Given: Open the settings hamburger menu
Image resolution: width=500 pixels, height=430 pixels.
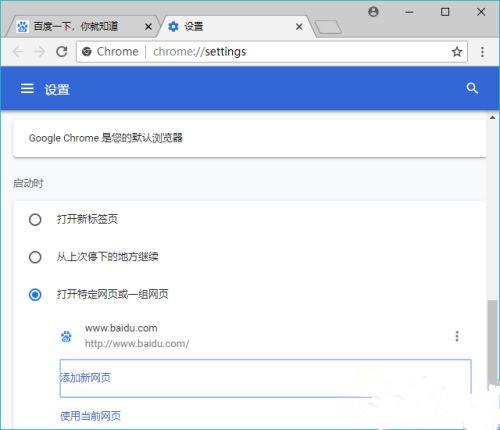Looking at the screenshot, I should [27, 89].
